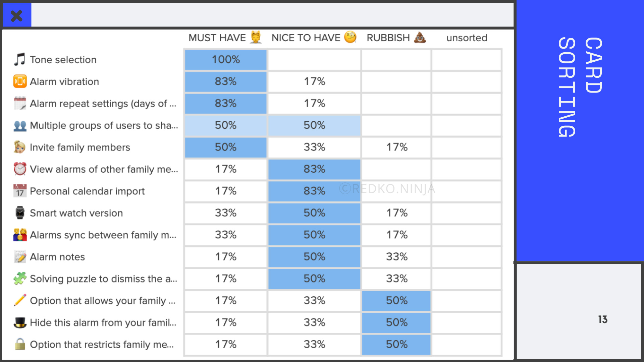Click the 100% cell for Tone selection
The width and height of the screenshot is (644, 362).
(226, 60)
